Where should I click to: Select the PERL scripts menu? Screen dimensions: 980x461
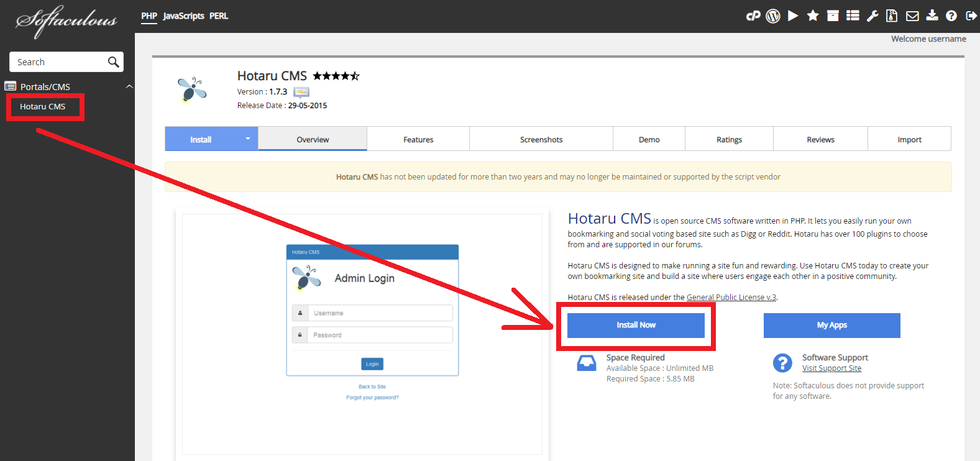click(x=219, y=16)
